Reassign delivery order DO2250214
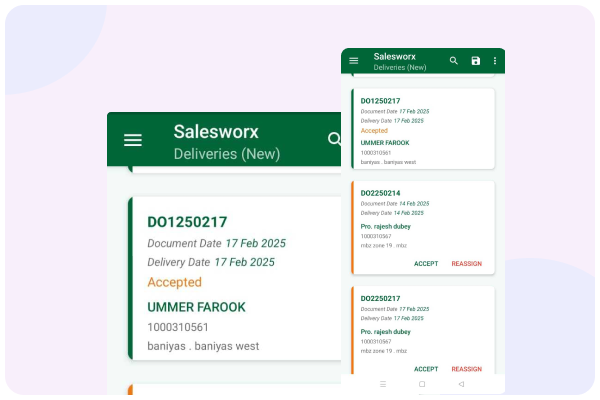The image size is (600, 400). click(466, 264)
